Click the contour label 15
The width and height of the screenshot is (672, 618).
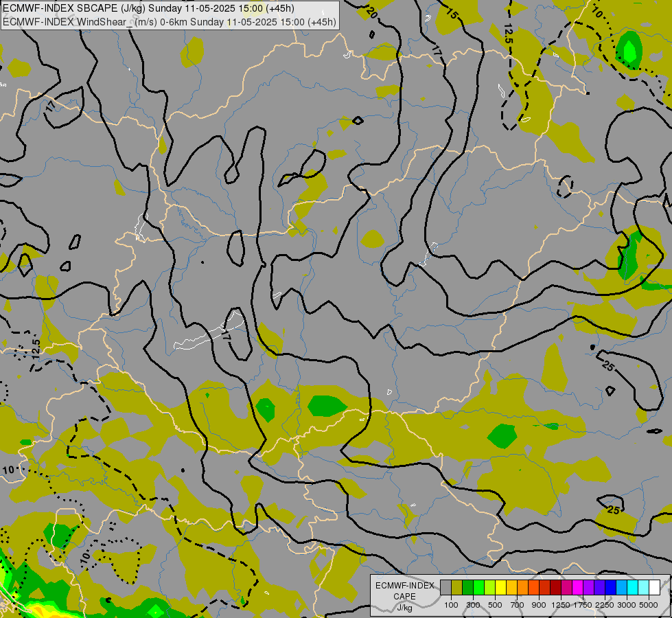[x=452, y=13]
